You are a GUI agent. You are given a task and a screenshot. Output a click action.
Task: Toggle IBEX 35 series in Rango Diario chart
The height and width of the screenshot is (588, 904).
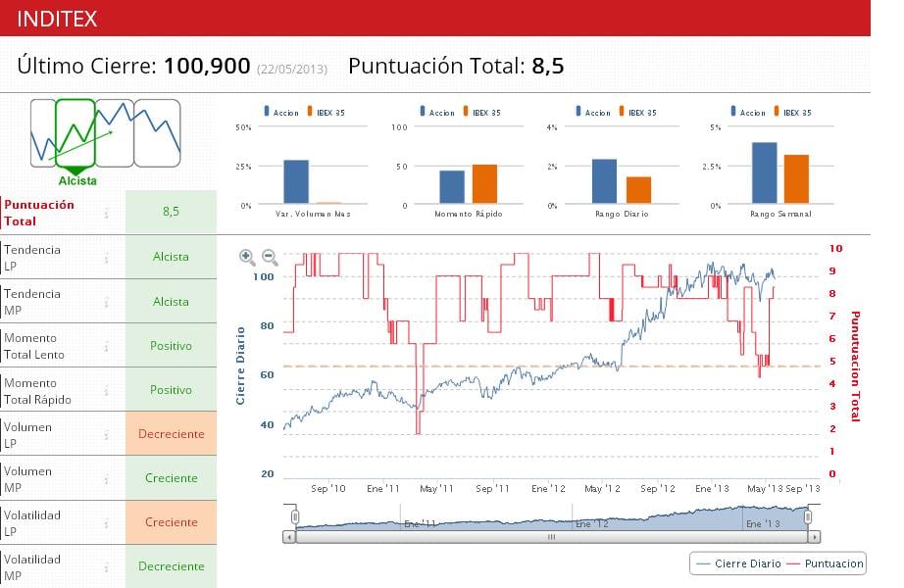coord(637,112)
